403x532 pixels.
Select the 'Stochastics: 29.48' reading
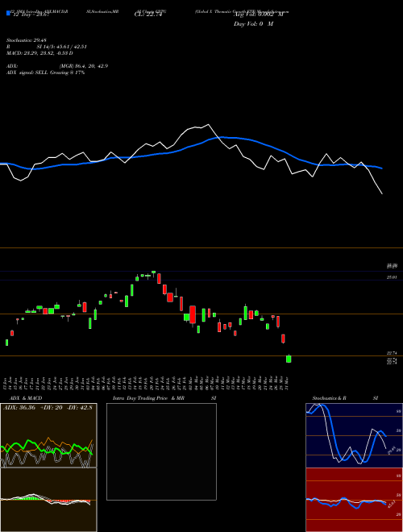click(27, 40)
